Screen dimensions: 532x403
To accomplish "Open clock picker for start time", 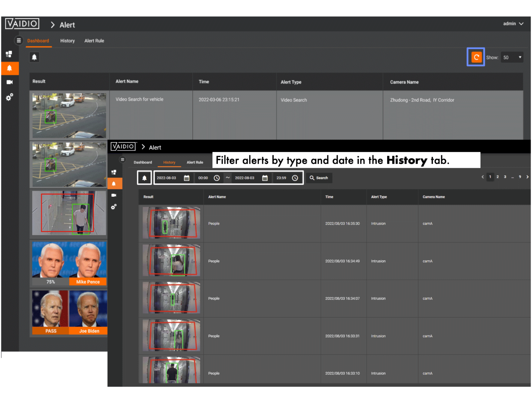I will click(217, 178).
